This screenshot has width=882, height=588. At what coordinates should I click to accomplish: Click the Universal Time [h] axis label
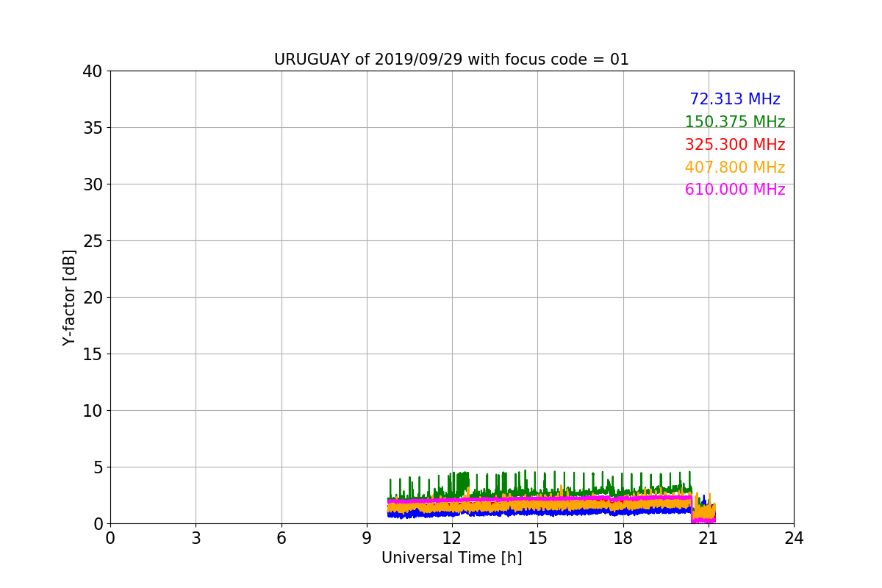[x=451, y=558]
